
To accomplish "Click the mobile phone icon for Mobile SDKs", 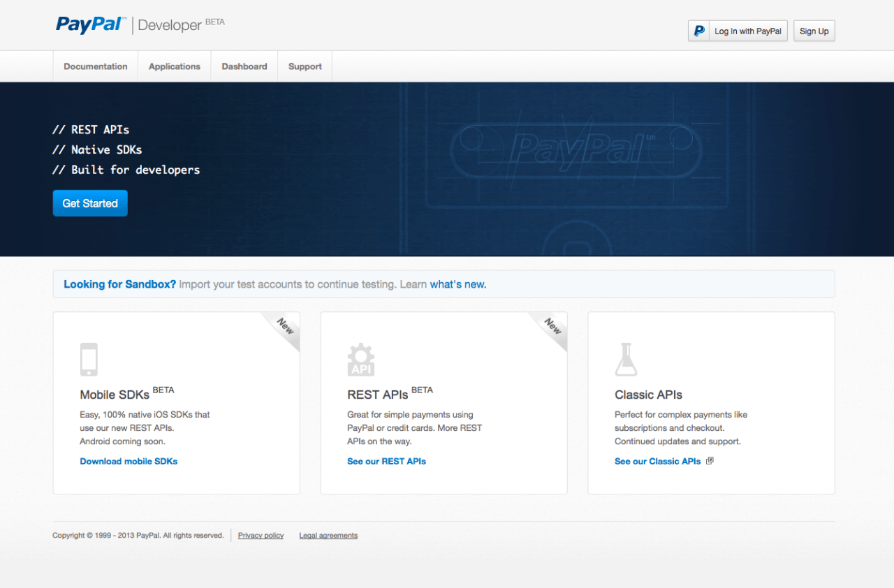I will [89, 359].
